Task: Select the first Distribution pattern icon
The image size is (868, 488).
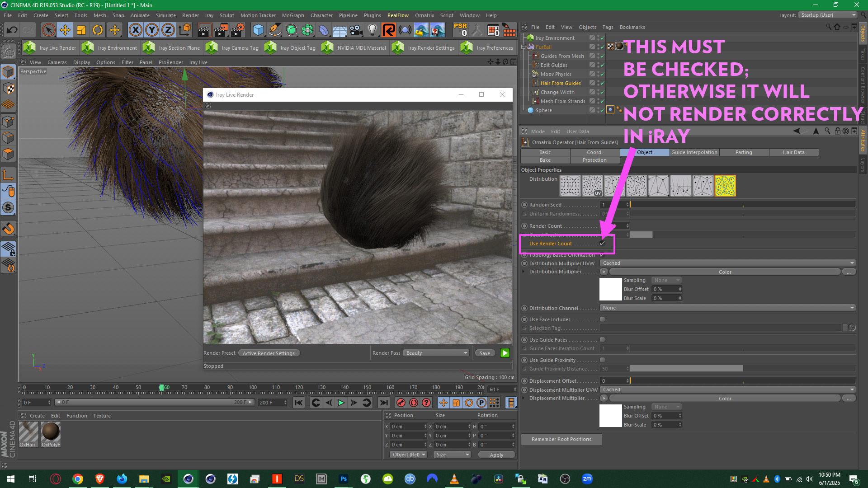Action: [570, 186]
